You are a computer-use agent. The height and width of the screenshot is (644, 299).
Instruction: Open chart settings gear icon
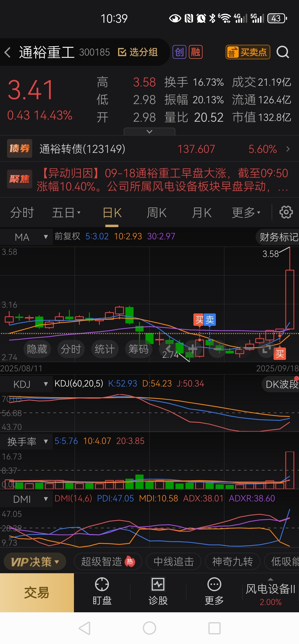tap(286, 212)
